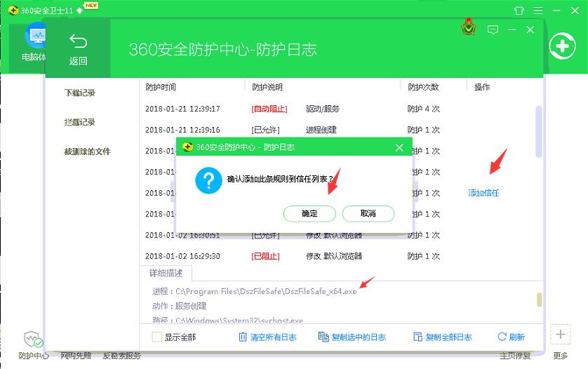The height and width of the screenshot is (369, 588).
Task: Click the upgrade arrow icon next to 360安全卫士11
Action: (79, 11)
